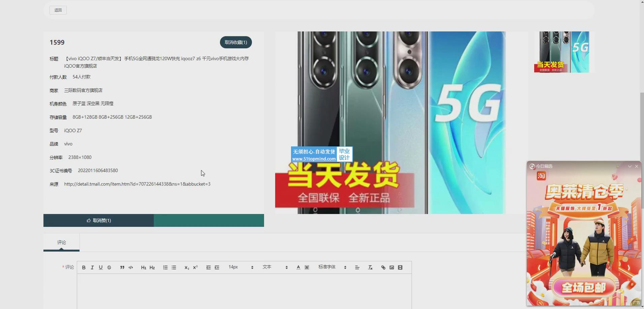Insert a bulleted list
This screenshot has height=309, width=644.
(x=174, y=268)
